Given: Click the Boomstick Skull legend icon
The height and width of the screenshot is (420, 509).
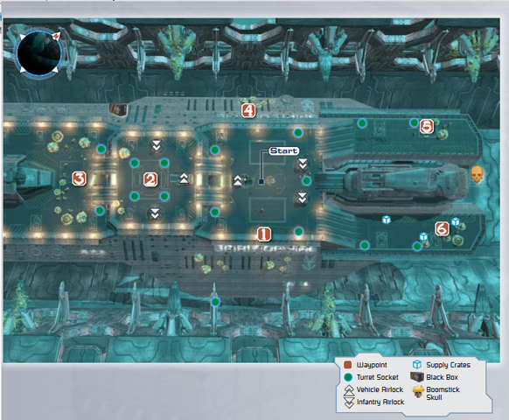Looking at the screenshot, I should click(418, 392).
